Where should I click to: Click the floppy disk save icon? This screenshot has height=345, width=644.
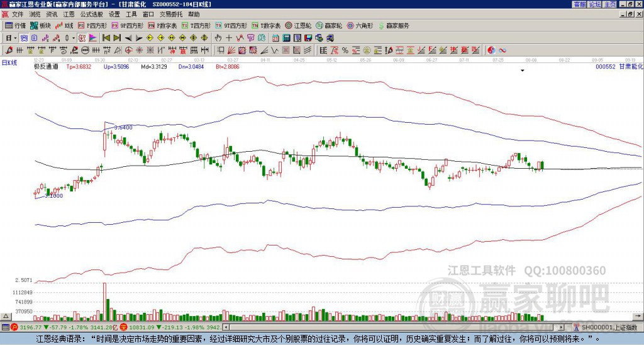pyautogui.click(x=308, y=38)
